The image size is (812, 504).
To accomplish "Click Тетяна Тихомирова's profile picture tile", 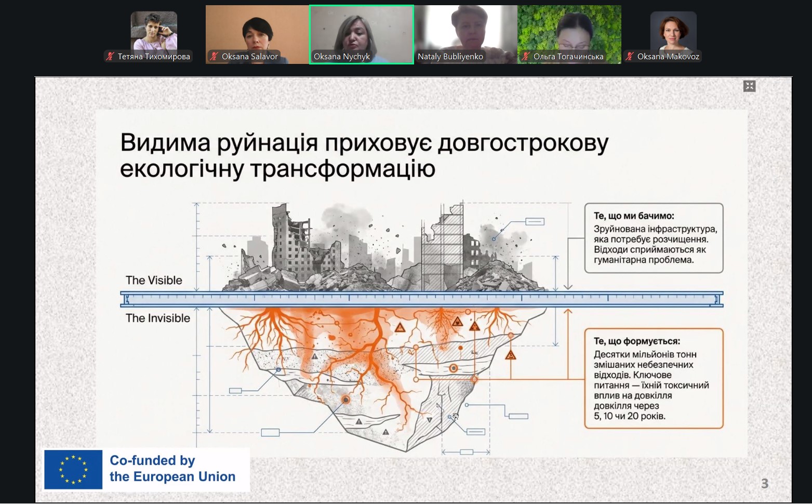I will point(154,31).
